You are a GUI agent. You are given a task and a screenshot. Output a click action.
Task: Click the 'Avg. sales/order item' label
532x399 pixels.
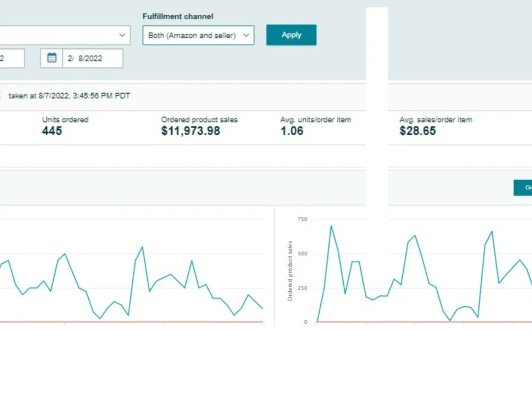coord(436,120)
